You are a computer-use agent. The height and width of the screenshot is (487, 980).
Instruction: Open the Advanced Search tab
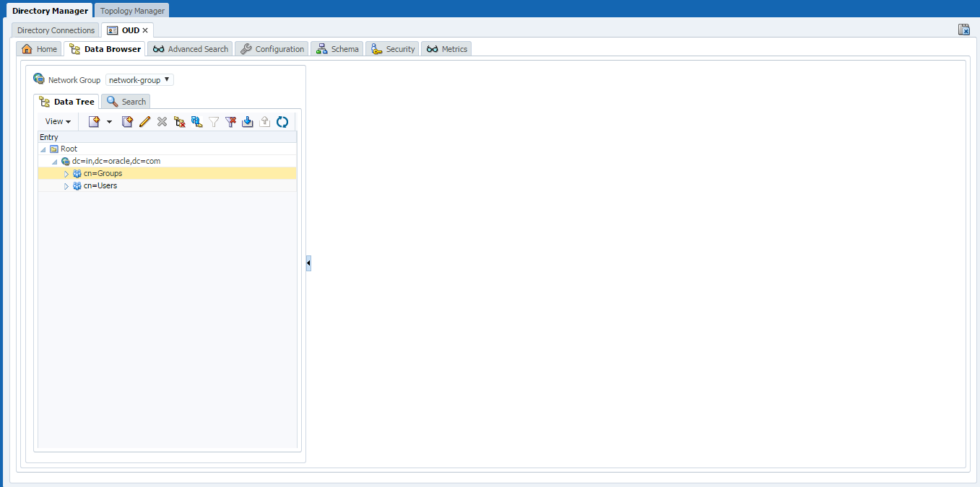(x=190, y=49)
